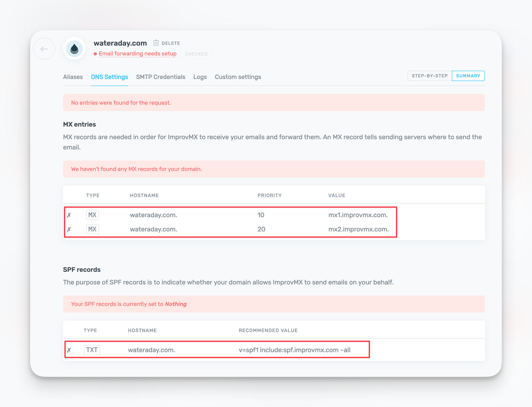Click the SPF records heading
This screenshot has width=532, height=407.
point(82,270)
